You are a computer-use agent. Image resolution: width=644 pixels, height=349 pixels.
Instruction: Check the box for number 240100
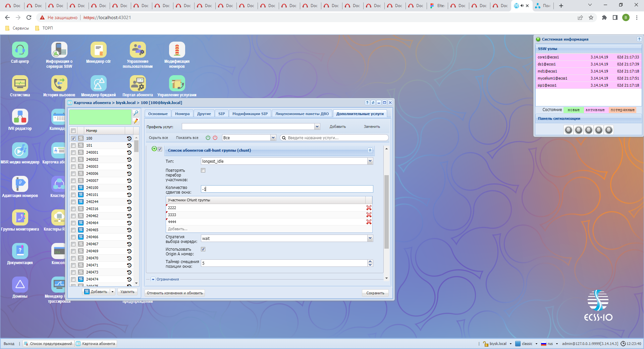point(73,188)
